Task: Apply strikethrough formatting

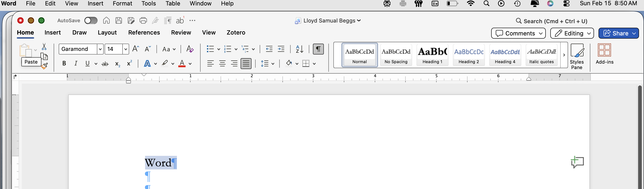Action: pyautogui.click(x=105, y=64)
